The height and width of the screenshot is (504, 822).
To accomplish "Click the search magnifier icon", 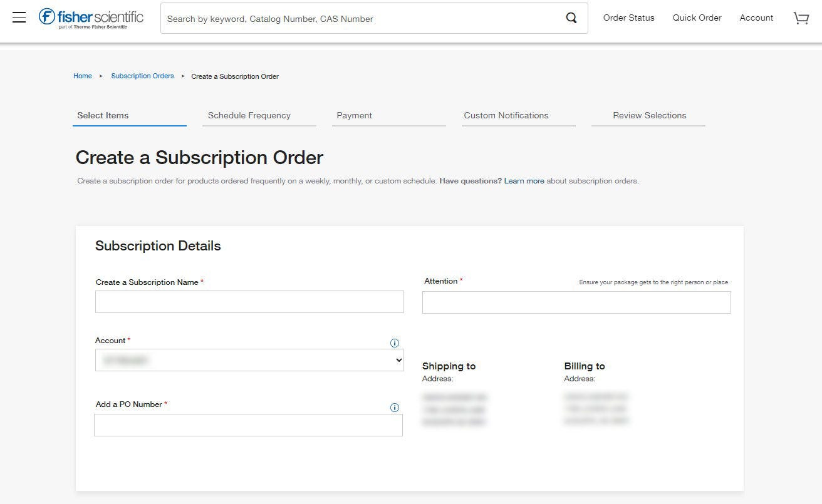I will 571,18.
